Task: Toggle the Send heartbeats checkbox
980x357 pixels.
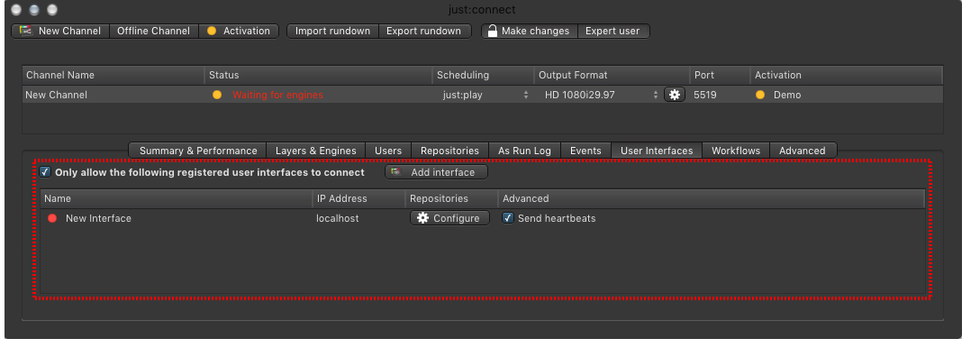Action: tap(508, 218)
